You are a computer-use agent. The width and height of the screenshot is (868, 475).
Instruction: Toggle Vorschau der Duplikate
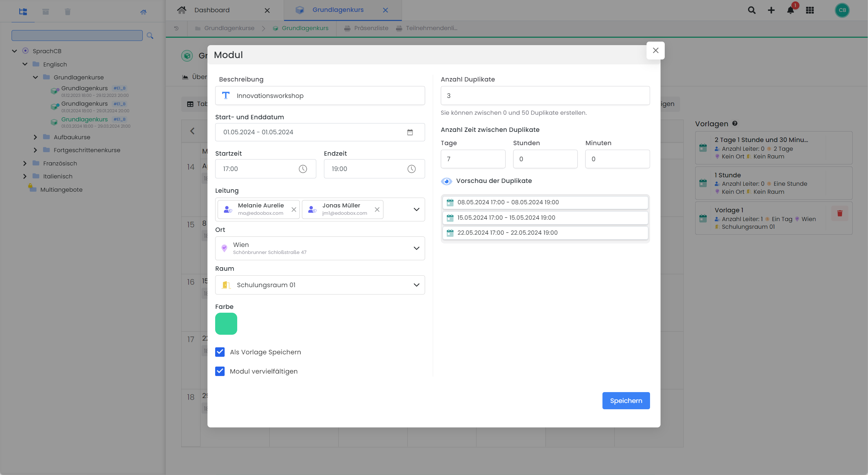[446, 181]
